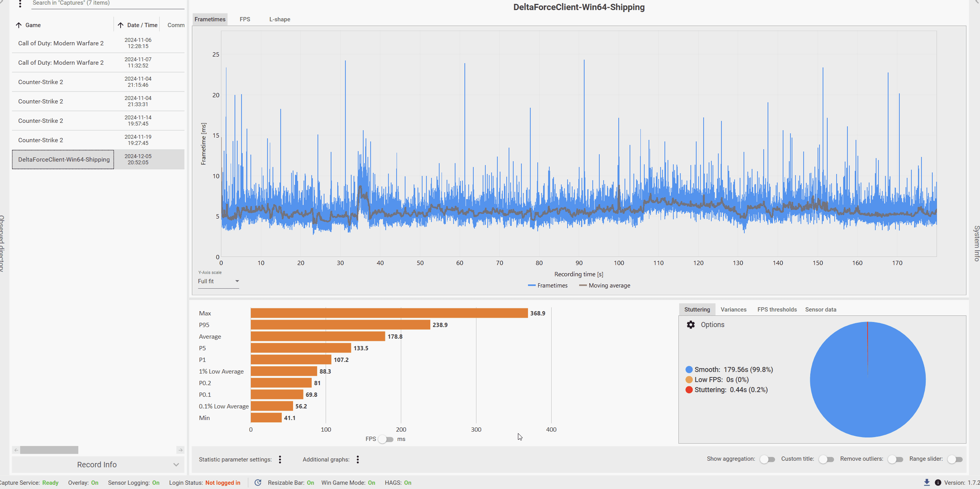This screenshot has height=489, width=980.
Task: Open the Statistic parameter settings three-dot menu
Action: 280,460
